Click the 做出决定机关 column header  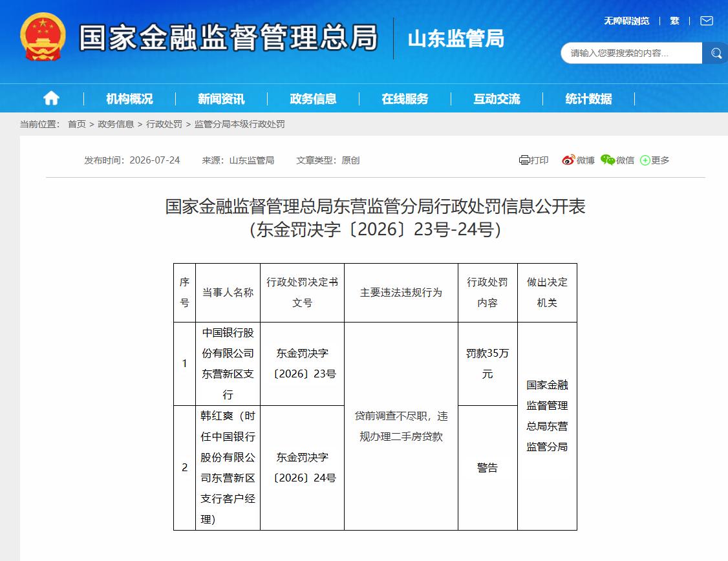coord(548,293)
